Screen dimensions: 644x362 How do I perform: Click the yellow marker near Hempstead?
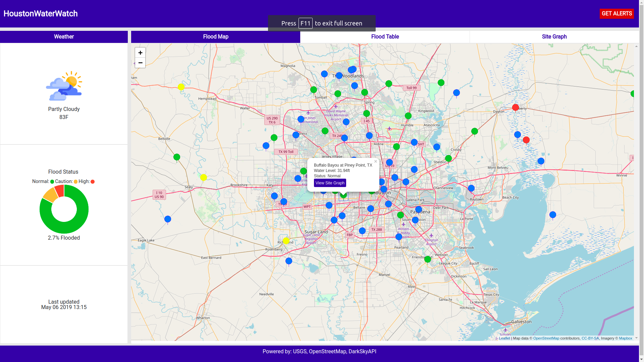[x=181, y=87]
